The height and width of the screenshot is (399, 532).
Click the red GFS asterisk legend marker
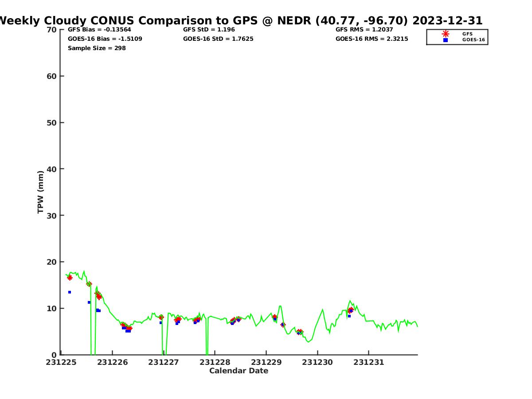446,34
